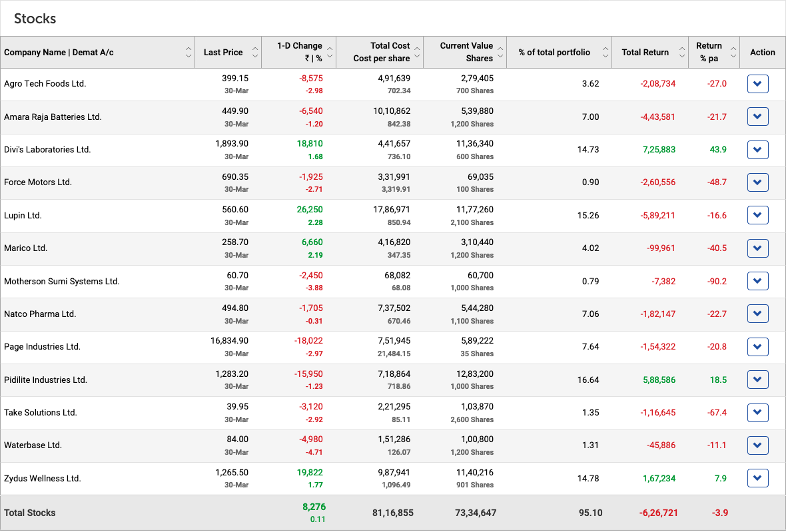This screenshot has width=786, height=532.
Task: Click Marico Ltd. company name
Action: point(25,248)
